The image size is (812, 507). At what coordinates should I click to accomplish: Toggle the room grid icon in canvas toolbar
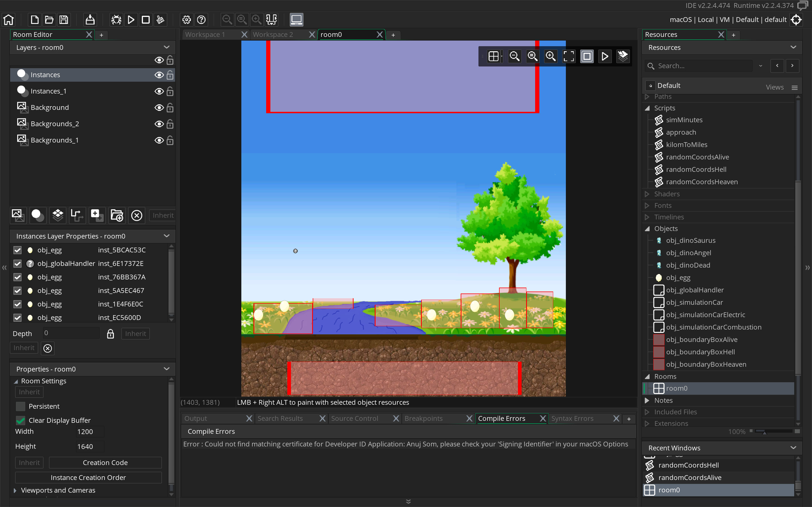[x=493, y=56]
